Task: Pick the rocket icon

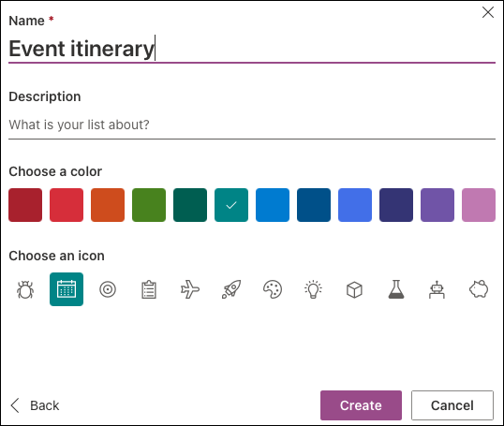Action: coord(231,289)
